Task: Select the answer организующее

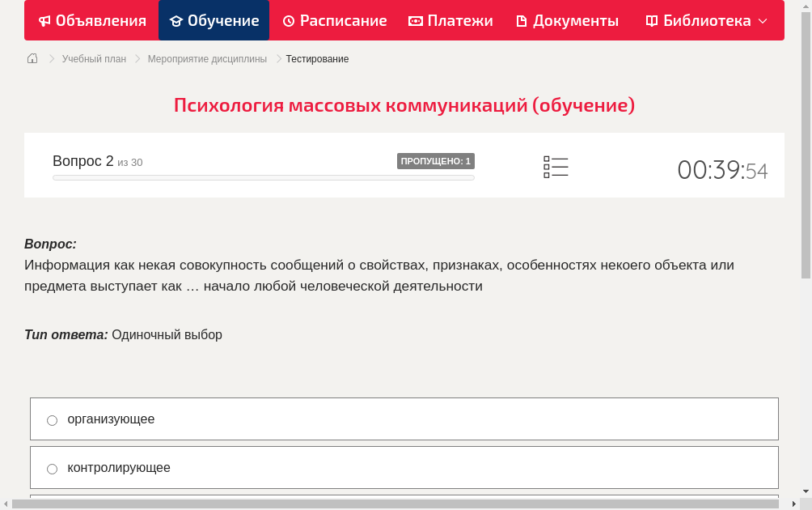Action: tap(52, 420)
